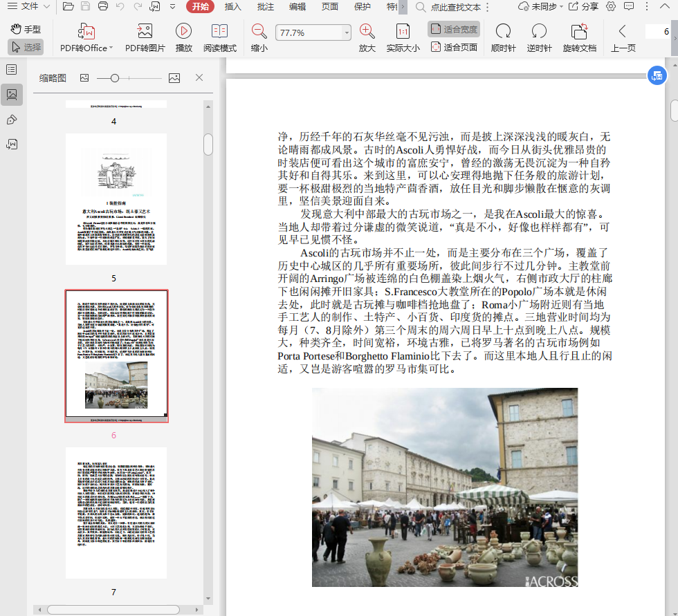Open the zoom percentage 77.7% dropdown
The width and height of the screenshot is (678, 616).
(347, 33)
